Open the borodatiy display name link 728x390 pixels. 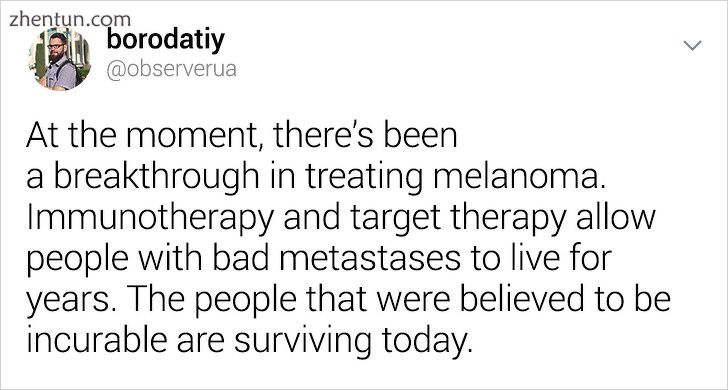tap(165, 40)
